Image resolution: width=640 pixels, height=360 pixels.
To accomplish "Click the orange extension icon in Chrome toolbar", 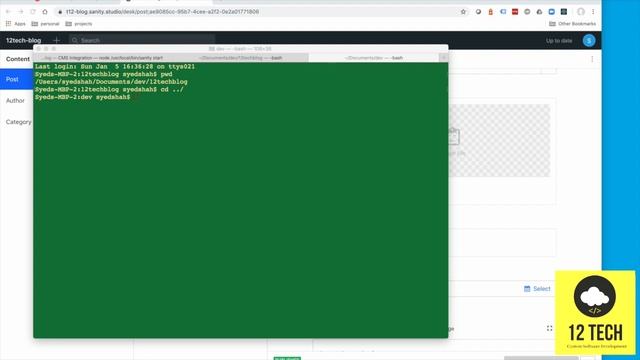I will 491,12.
